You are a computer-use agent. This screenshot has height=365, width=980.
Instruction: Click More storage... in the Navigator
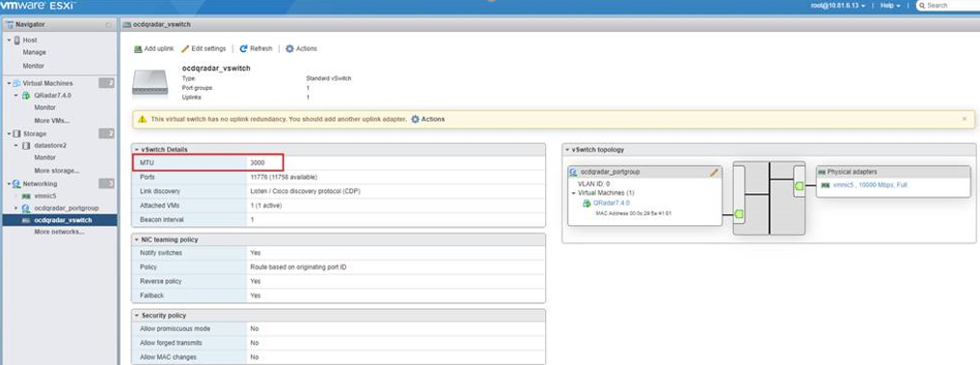pyautogui.click(x=57, y=171)
